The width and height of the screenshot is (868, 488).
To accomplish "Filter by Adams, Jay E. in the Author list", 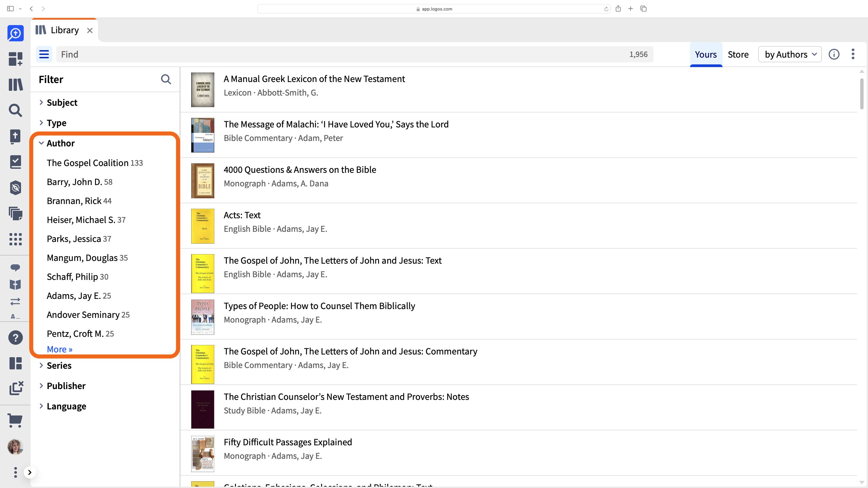I will (x=79, y=296).
